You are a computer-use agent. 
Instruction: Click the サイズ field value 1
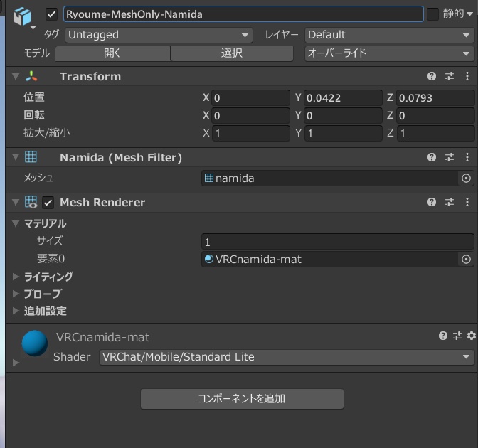pos(338,242)
